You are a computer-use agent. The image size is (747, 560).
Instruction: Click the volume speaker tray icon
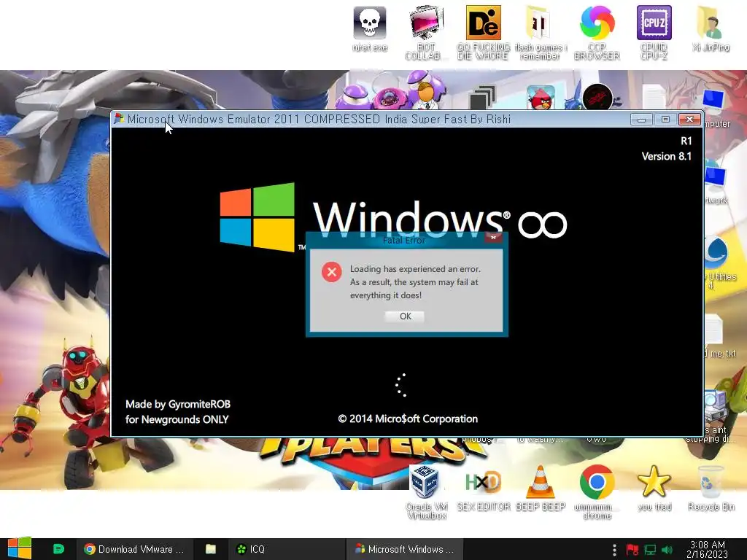click(x=667, y=550)
